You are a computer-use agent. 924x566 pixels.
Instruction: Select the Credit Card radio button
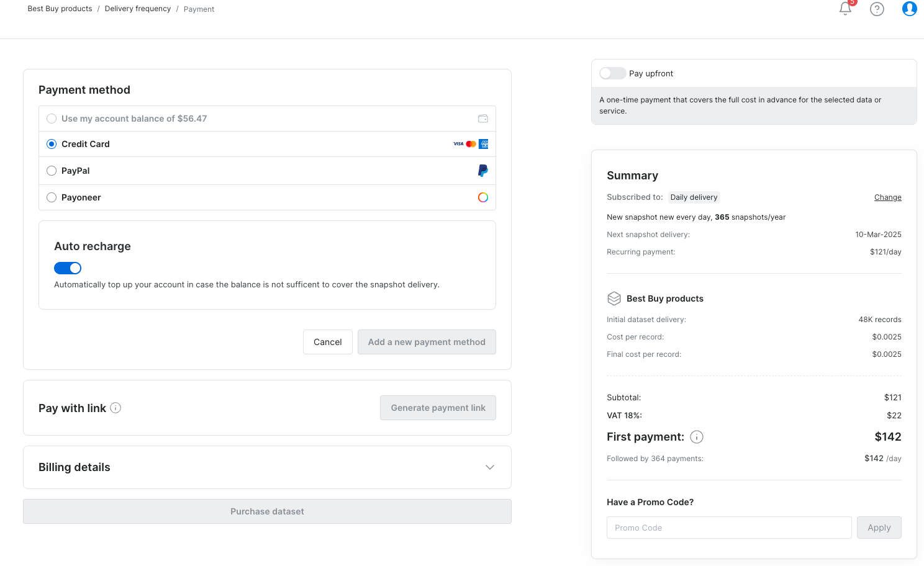click(x=52, y=144)
